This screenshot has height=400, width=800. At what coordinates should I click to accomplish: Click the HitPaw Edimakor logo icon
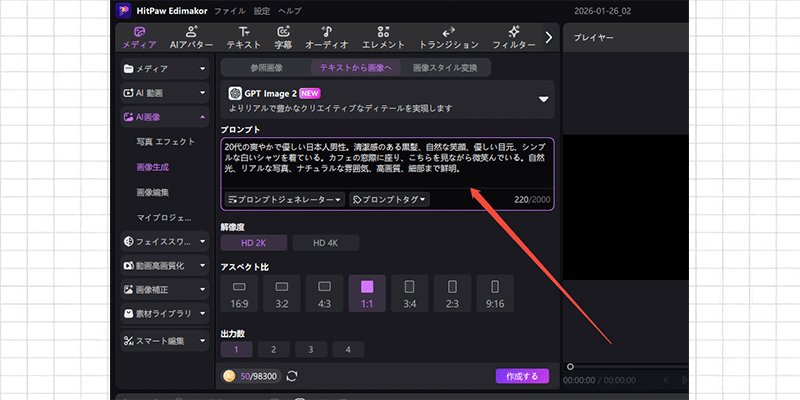123,10
